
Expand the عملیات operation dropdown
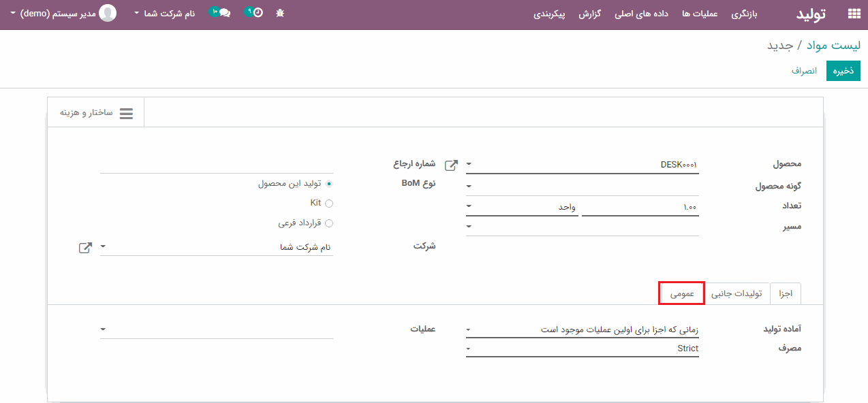tap(104, 329)
